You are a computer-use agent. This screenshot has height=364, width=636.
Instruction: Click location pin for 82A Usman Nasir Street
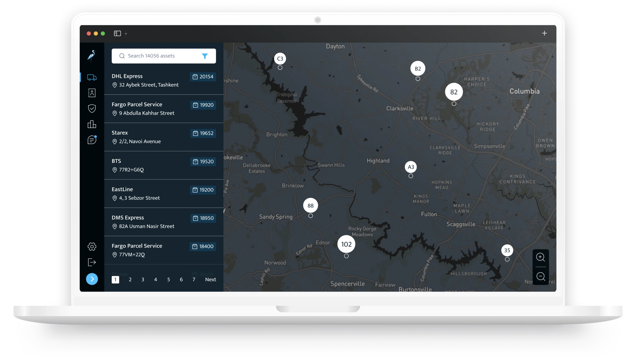coord(115,227)
